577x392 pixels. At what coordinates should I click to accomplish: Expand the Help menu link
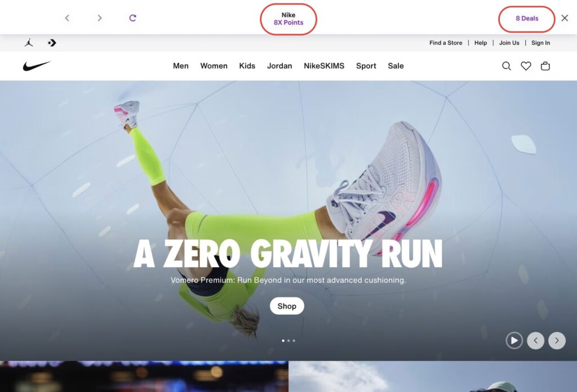480,43
